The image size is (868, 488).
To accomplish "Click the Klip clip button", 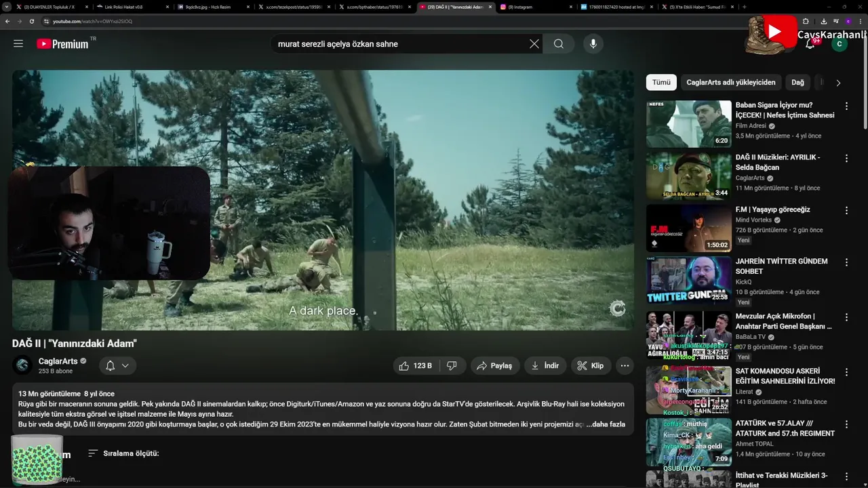I will tap(591, 366).
